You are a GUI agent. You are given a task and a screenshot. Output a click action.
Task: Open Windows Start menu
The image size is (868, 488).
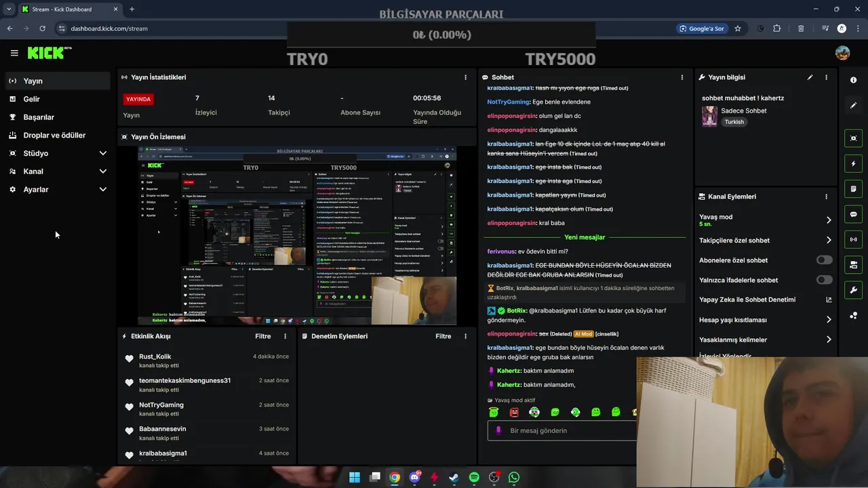[x=355, y=477]
